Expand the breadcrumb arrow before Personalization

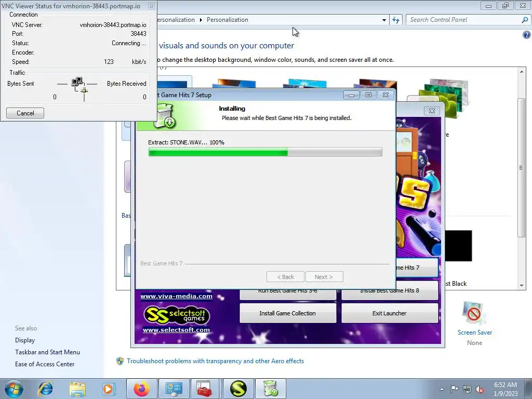point(201,20)
